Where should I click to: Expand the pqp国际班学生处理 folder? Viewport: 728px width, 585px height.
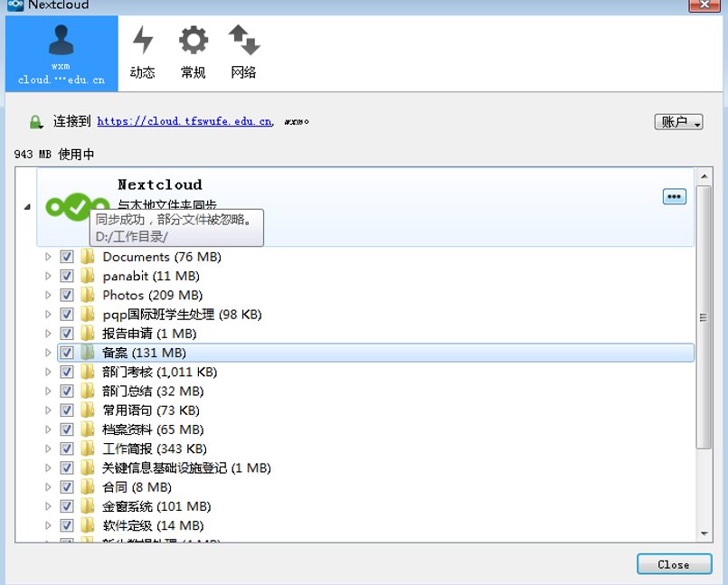click(48, 315)
